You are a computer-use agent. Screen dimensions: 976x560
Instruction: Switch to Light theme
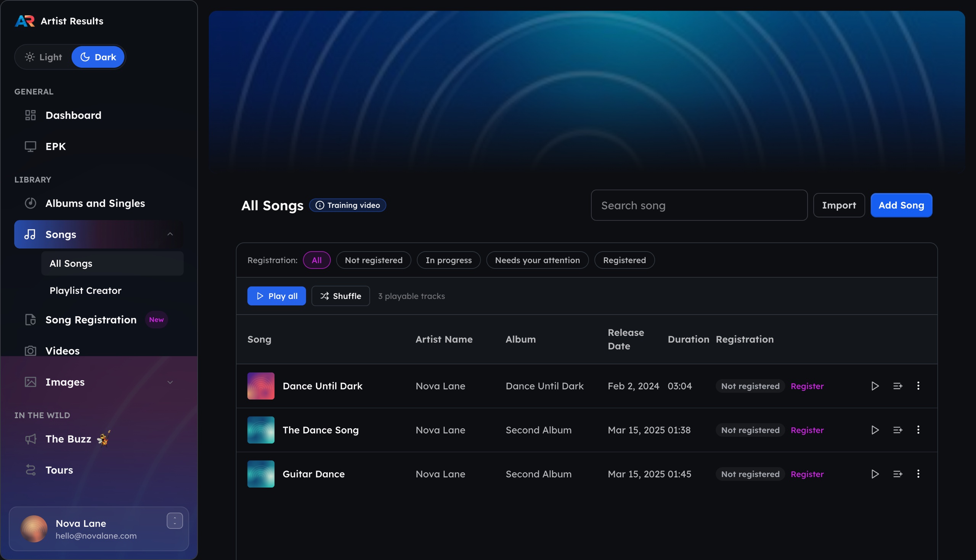click(43, 57)
